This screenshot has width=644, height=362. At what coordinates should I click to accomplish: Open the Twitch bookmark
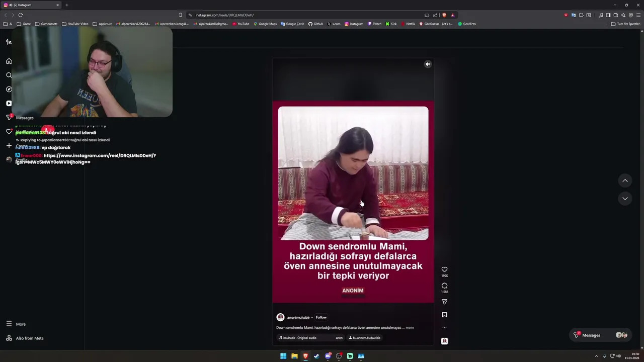click(x=374, y=24)
